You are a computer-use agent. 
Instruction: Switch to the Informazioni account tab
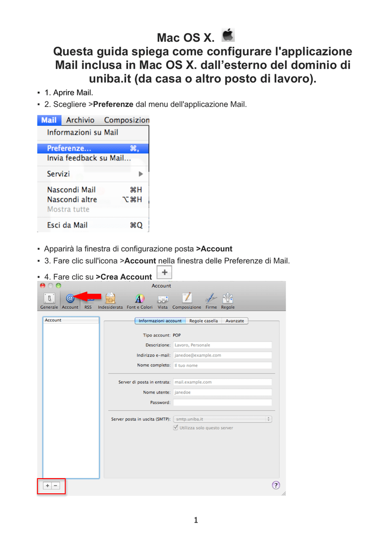click(x=160, y=321)
